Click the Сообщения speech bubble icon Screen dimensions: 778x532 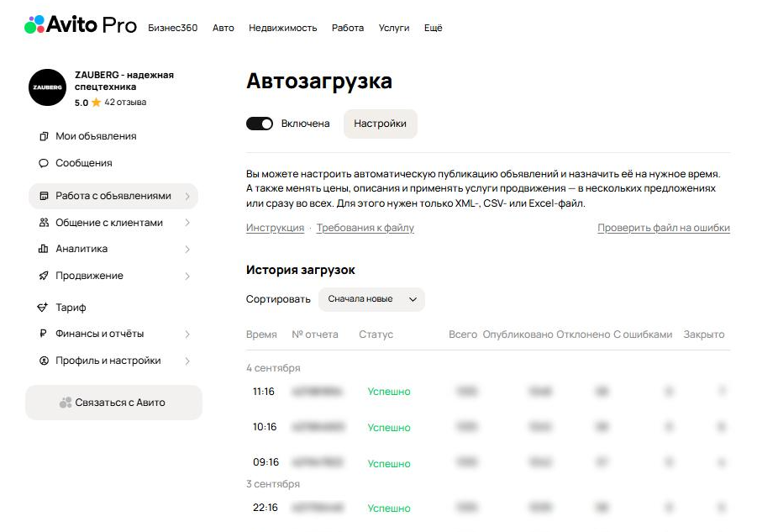pyautogui.click(x=44, y=163)
